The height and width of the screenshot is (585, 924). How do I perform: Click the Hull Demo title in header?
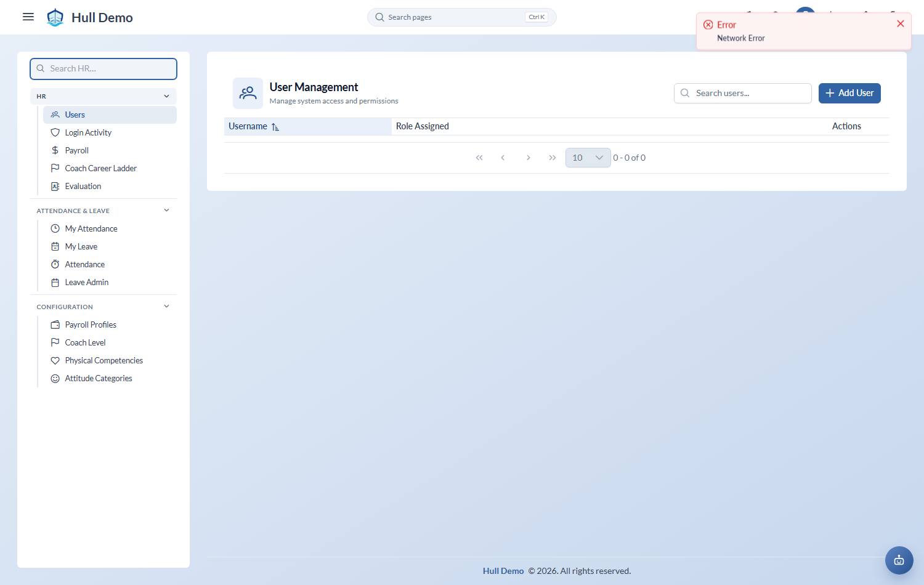coord(102,17)
